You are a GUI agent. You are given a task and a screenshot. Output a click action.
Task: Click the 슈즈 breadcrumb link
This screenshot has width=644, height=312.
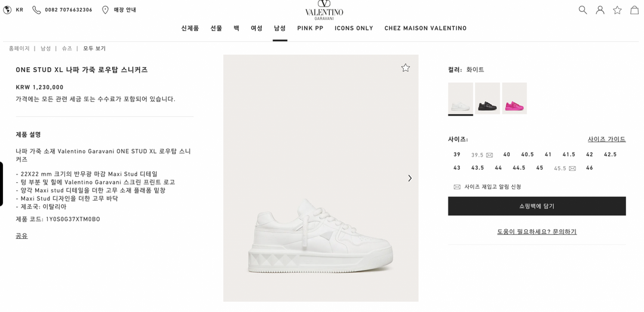point(67,48)
